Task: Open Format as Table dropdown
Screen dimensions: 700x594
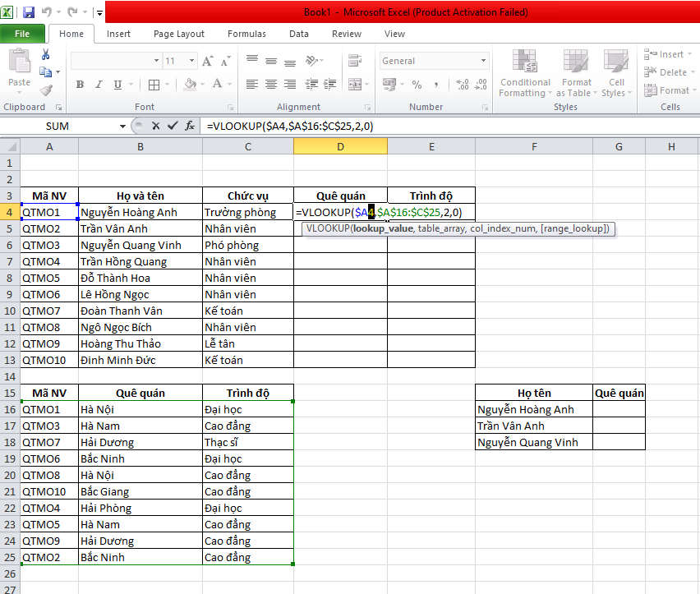Action: click(x=576, y=73)
